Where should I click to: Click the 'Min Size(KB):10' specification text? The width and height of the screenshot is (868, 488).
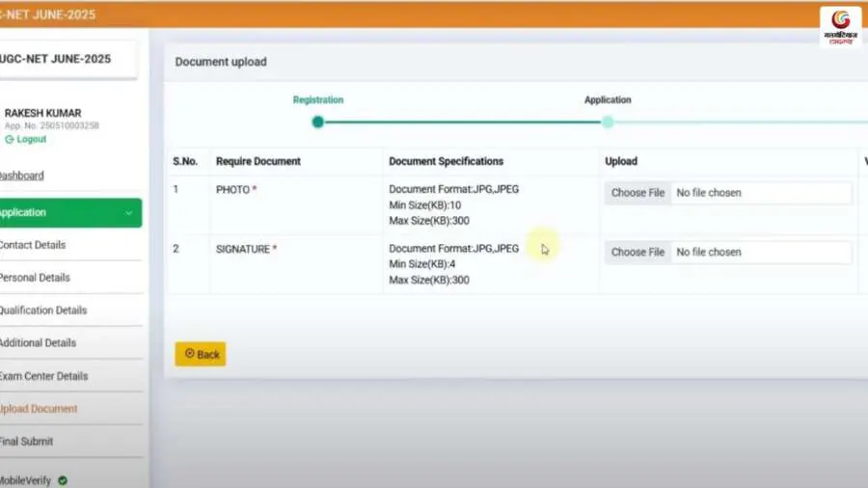424,205
